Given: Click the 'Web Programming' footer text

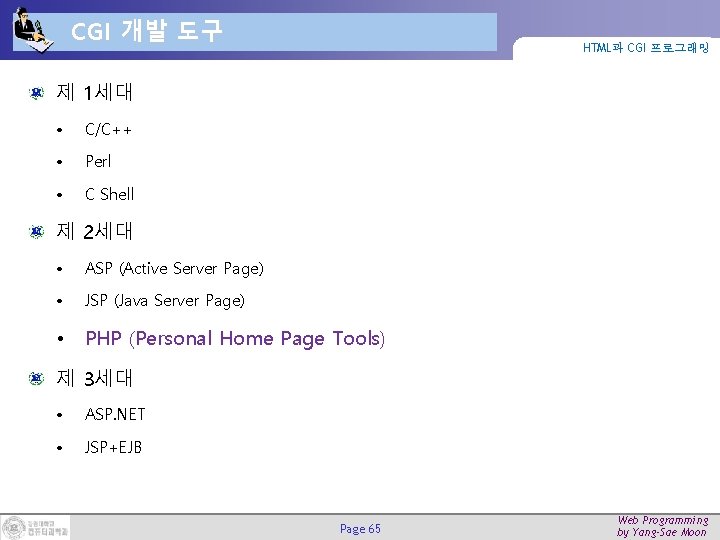Looking at the screenshot, I should coord(663,520).
